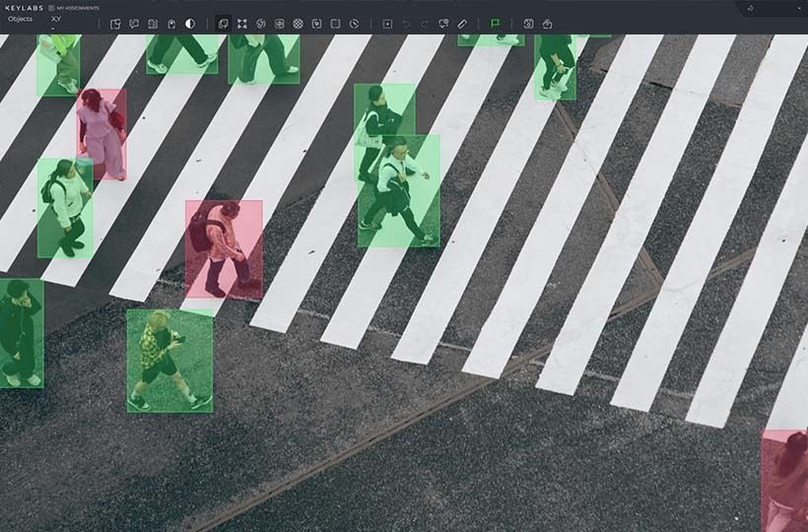Select narrow green box left of empty stripes
The height and width of the screenshot is (532, 808).
[x=555, y=67]
